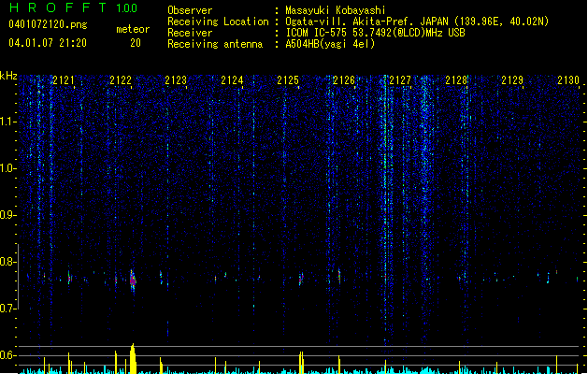Click the tallest yellow intensity peak near 2122
Viewport: 588px width, 374px height.
click(x=133, y=358)
